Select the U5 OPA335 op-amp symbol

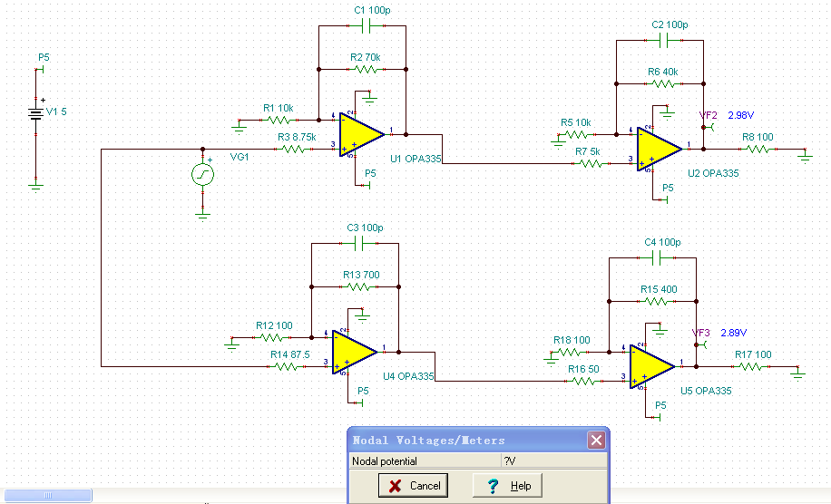[651, 366]
